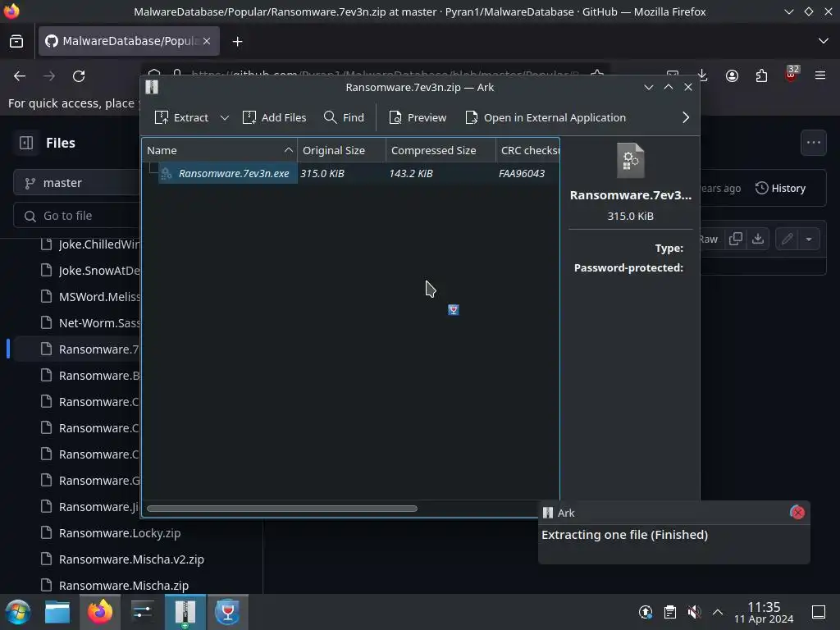Switch to Ark in taskbar
The height and width of the screenshot is (630, 840).
click(x=185, y=612)
